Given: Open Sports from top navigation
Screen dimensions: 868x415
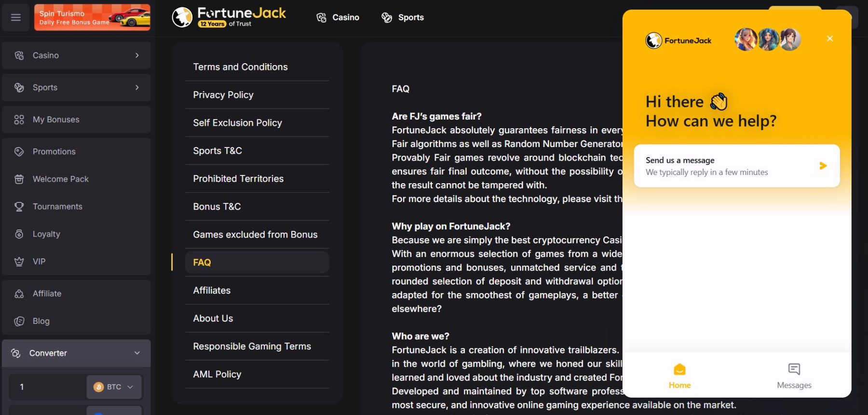Looking at the screenshot, I should point(403,17).
